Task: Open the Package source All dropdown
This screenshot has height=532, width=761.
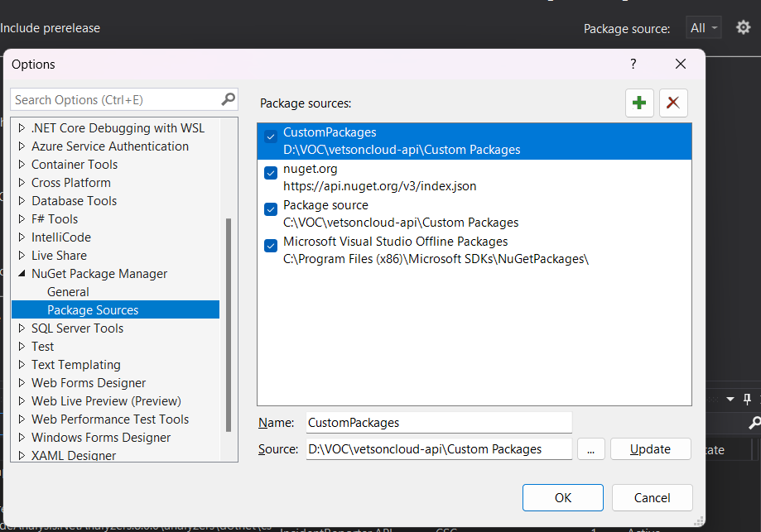Action: 703,28
